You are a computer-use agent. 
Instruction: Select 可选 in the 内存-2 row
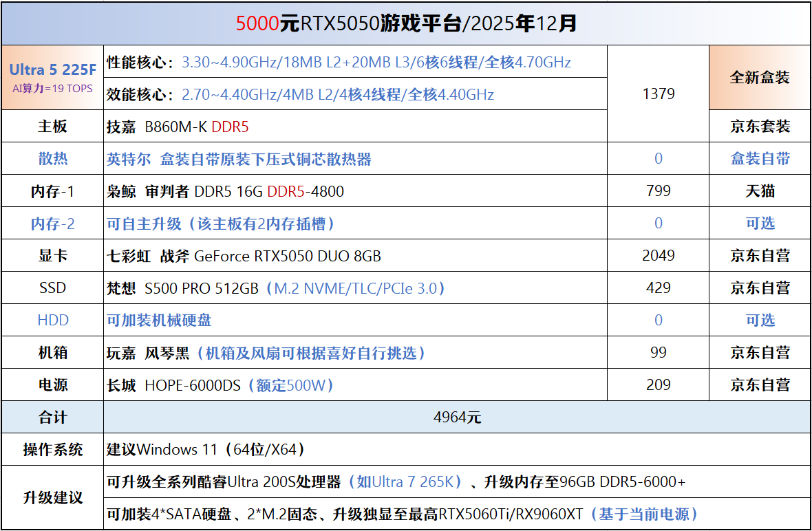[760, 223]
